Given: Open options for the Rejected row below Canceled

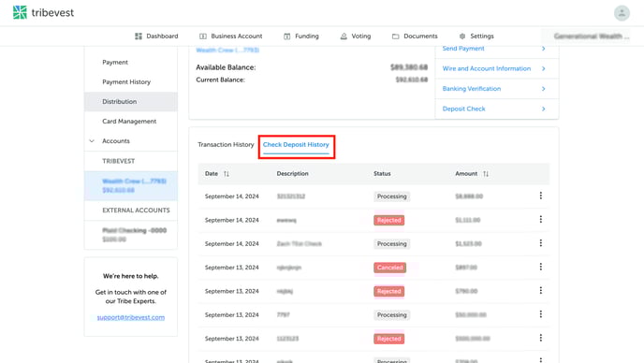Looking at the screenshot, I should [x=540, y=291].
